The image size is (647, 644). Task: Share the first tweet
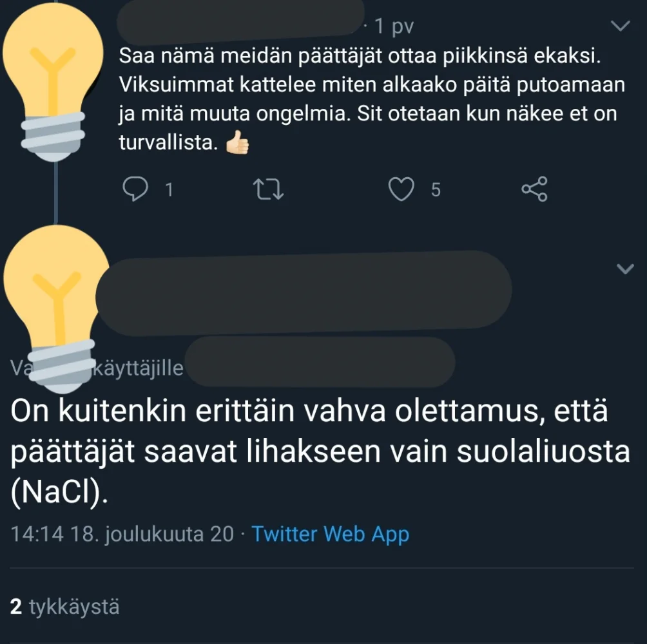(534, 189)
